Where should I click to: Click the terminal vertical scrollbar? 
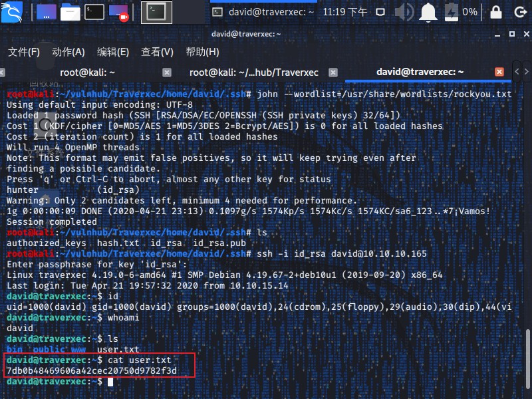pos(528,360)
